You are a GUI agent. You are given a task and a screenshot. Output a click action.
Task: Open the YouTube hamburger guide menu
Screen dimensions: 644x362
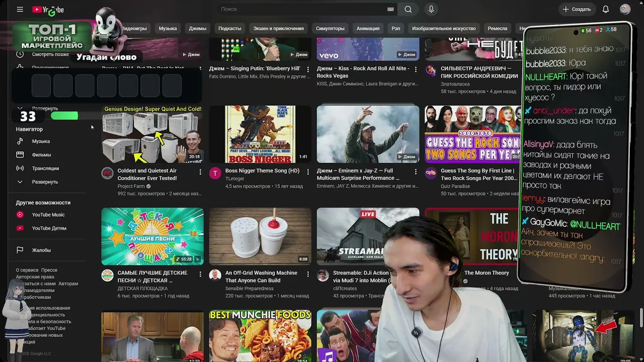tap(20, 9)
